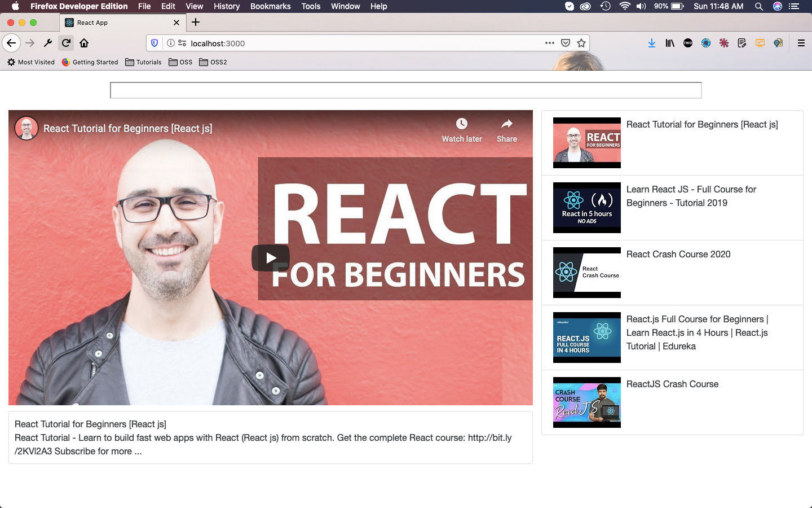Image resolution: width=812 pixels, height=508 pixels.
Task: Open the History menu
Action: 227,6
